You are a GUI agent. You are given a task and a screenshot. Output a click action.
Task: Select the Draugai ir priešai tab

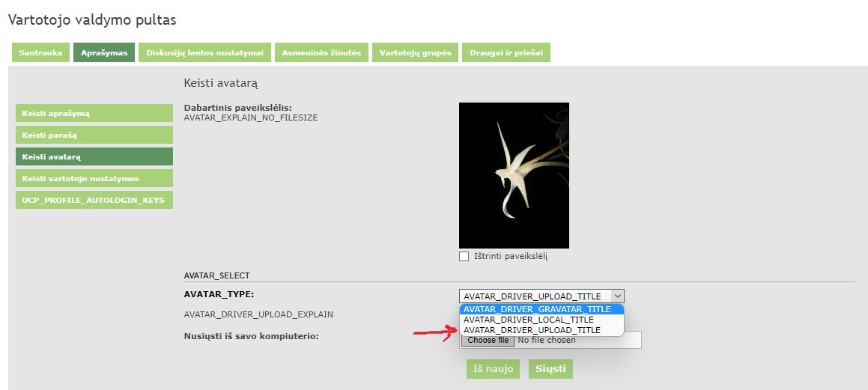coord(506,52)
